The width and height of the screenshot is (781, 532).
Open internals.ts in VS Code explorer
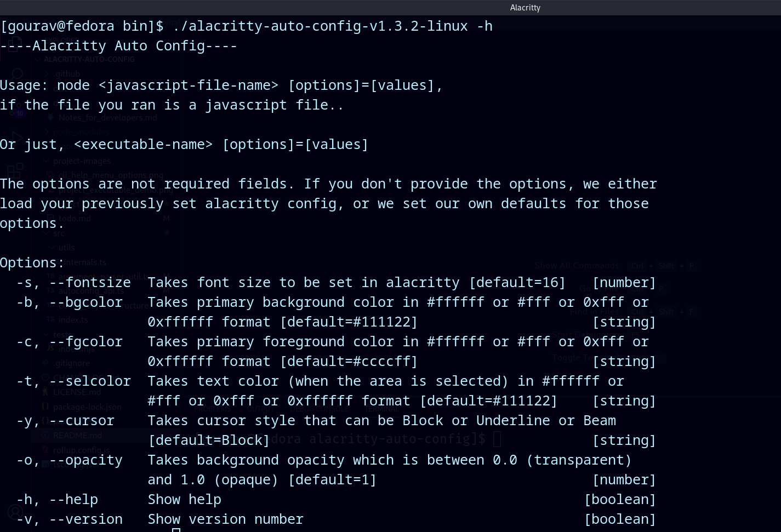(x=82, y=262)
